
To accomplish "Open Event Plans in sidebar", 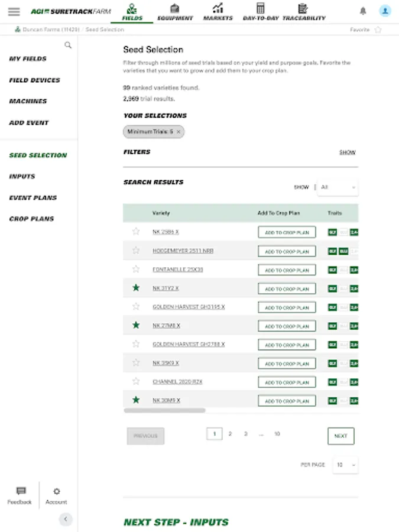I will 33,197.
